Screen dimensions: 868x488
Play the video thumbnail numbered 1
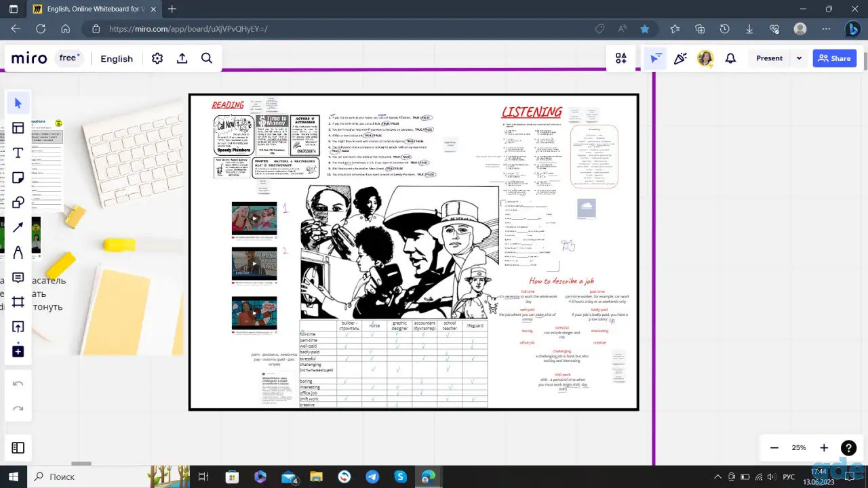click(x=254, y=218)
